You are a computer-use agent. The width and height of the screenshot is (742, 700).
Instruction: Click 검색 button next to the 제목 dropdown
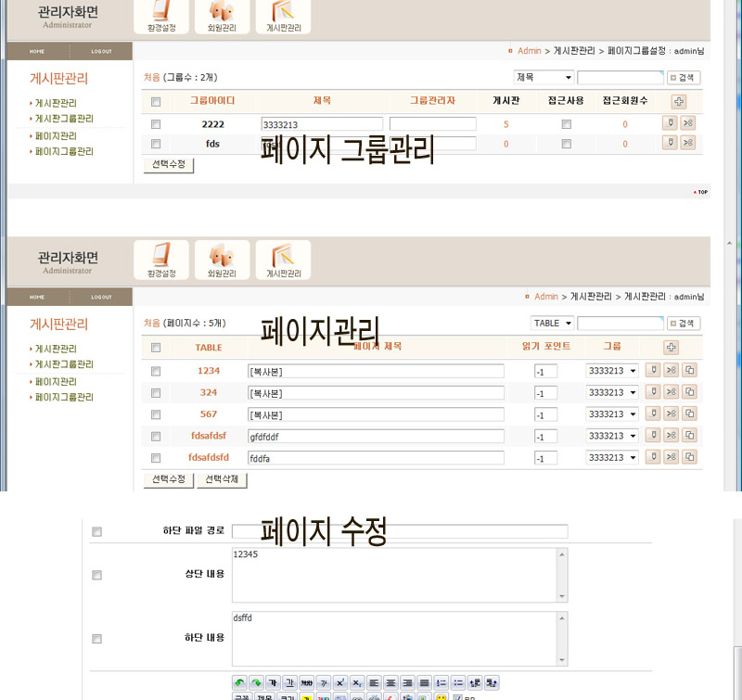point(684,78)
